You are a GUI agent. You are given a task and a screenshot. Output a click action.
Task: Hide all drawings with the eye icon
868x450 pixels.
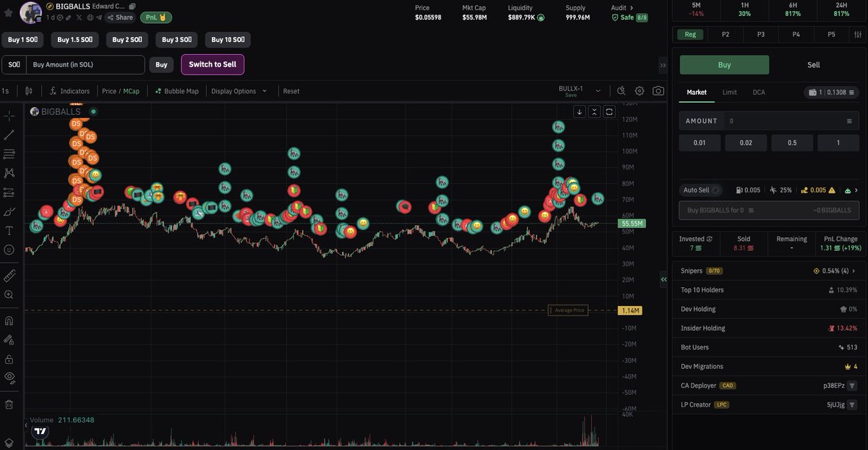coord(9,377)
